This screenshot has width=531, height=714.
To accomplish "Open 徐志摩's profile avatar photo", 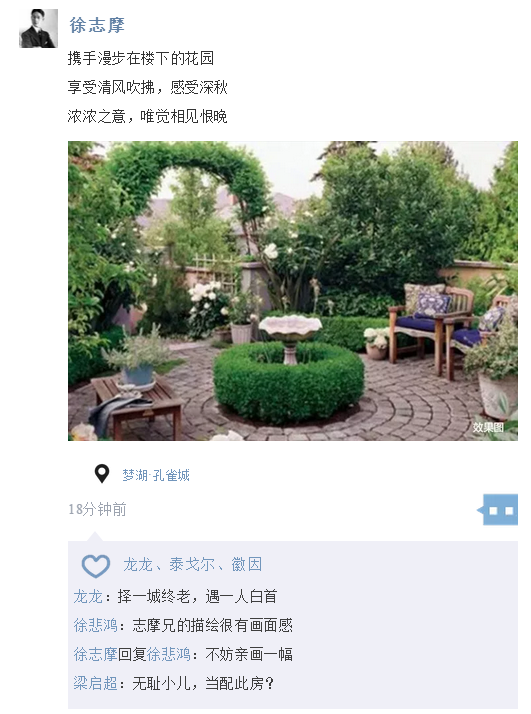I will (38, 28).
